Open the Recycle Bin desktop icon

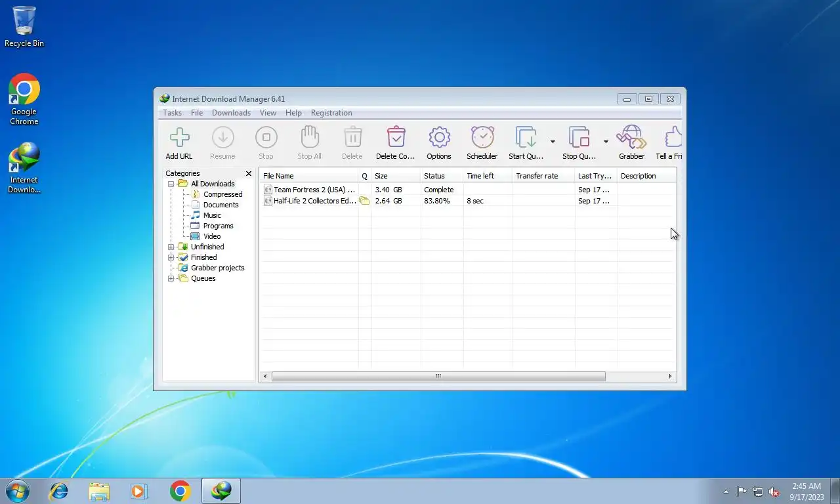click(24, 26)
